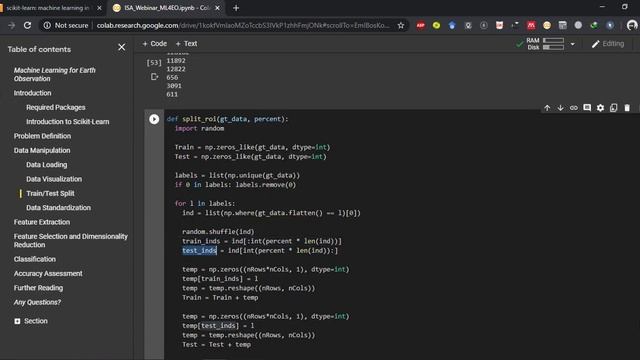The width and height of the screenshot is (640, 360).
Task: Go to Feature Selection and Dimensionality Reduction
Action: [71, 240]
